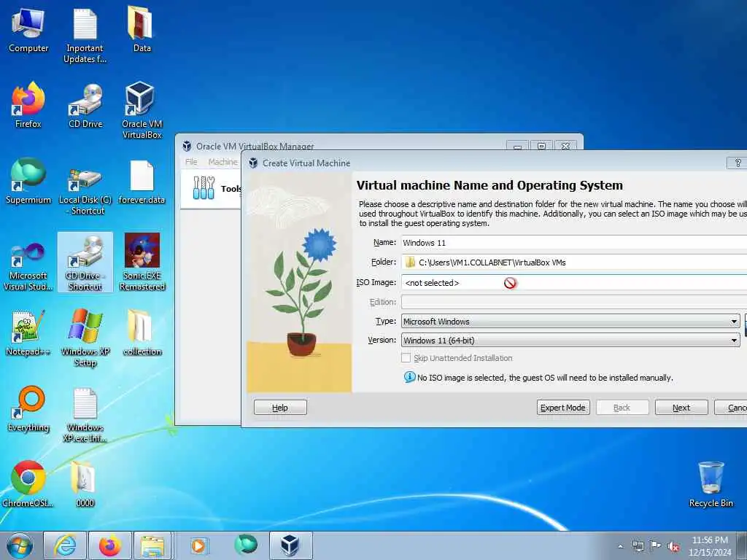747x560 pixels.
Task: Open the Important Updates text file icon
Action: pos(85,34)
